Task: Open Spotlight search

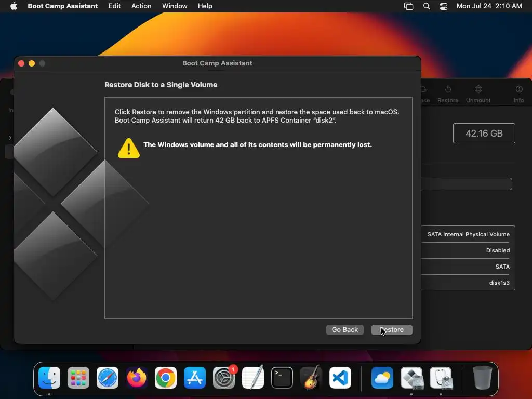Action: [x=427, y=6]
